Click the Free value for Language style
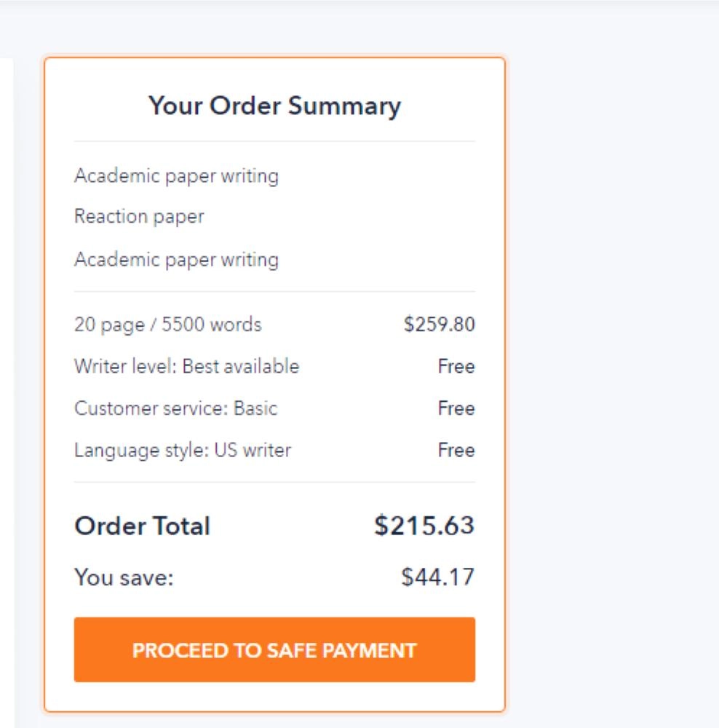Image resolution: width=719 pixels, height=728 pixels. (456, 451)
